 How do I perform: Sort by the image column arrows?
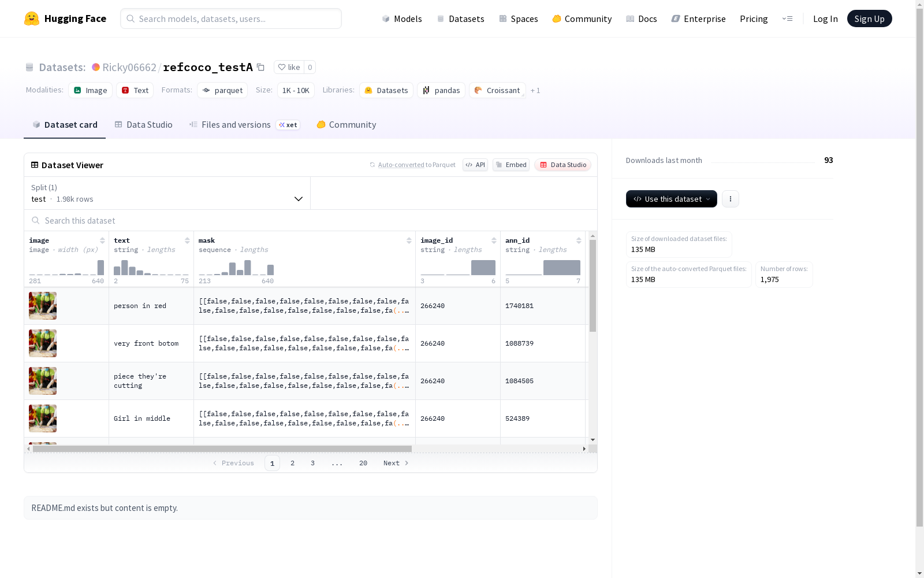click(102, 240)
